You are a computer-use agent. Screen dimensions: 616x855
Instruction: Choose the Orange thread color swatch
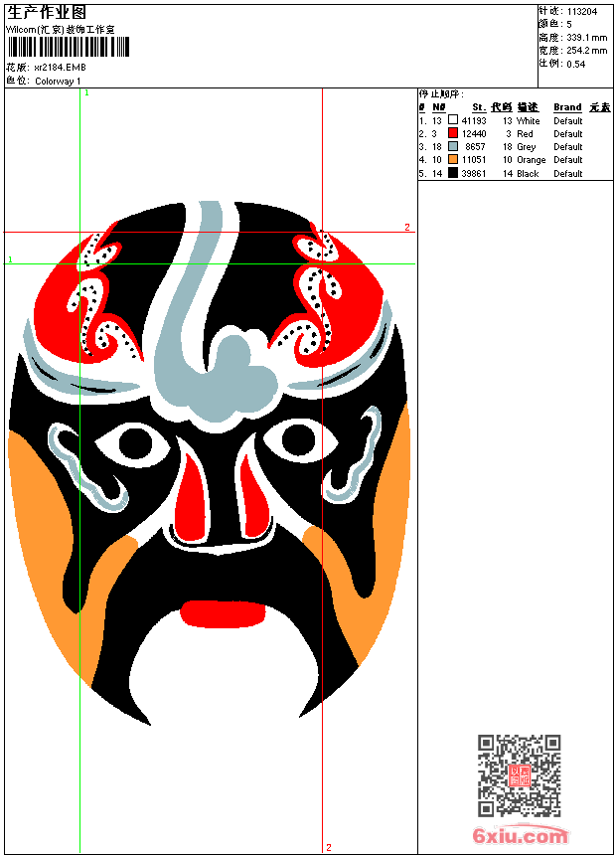pyautogui.click(x=452, y=159)
